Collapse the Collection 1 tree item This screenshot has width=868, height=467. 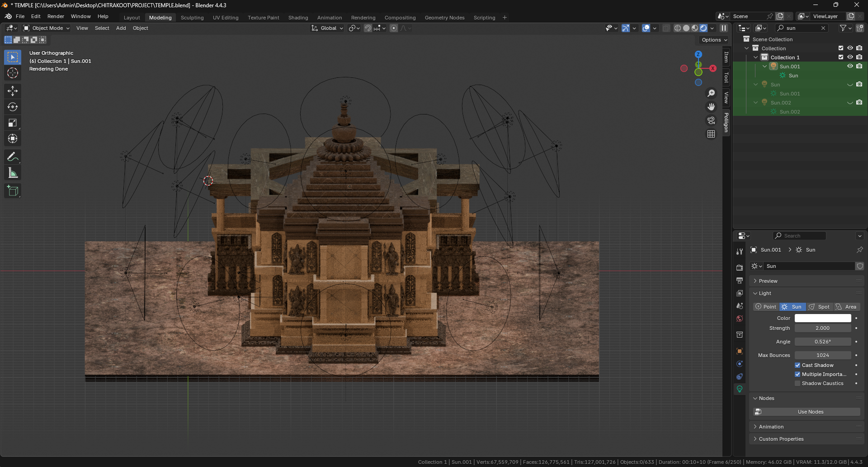pos(755,57)
